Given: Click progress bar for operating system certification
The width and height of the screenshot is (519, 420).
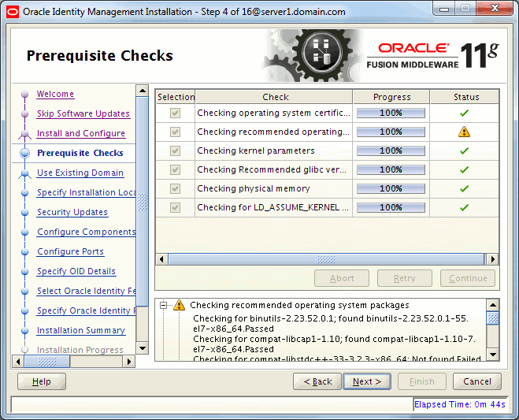Looking at the screenshot, I should pos(391,113).
